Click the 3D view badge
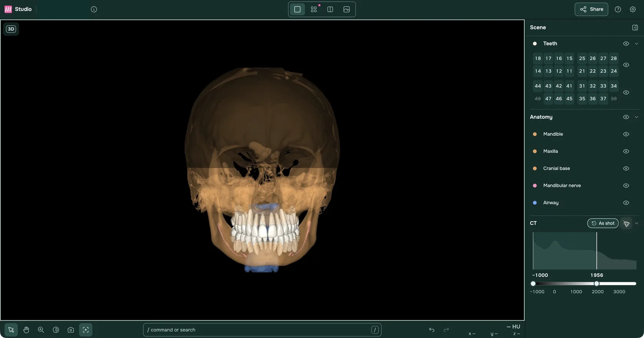 pyautogui.click(x=11, y=29)
